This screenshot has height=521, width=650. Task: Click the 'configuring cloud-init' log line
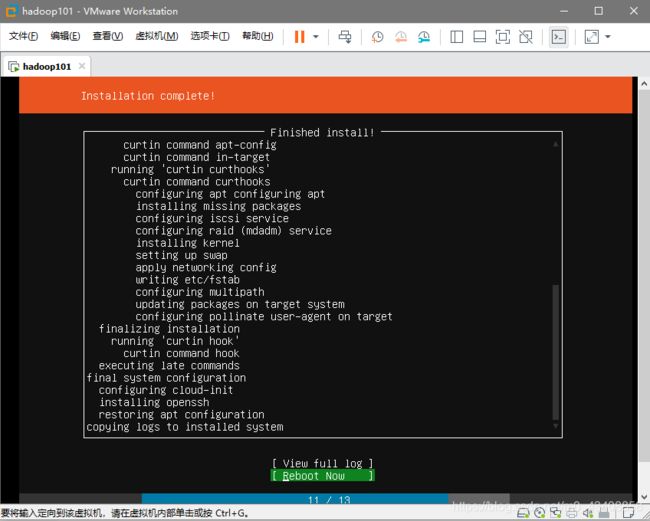tap(166, 390)
